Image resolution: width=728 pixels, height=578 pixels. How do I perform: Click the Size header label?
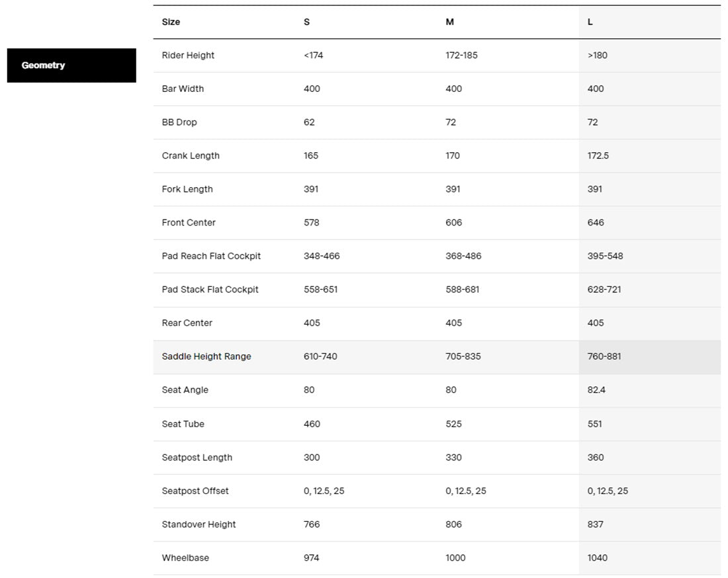[x=171, y=22]
